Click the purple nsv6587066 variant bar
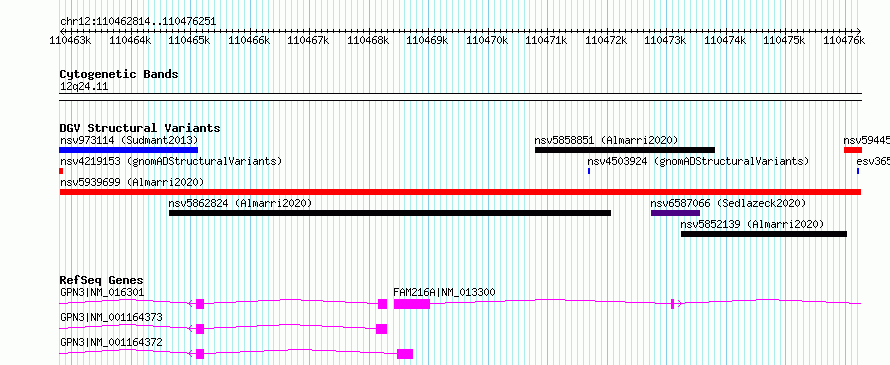 point(675,213)
